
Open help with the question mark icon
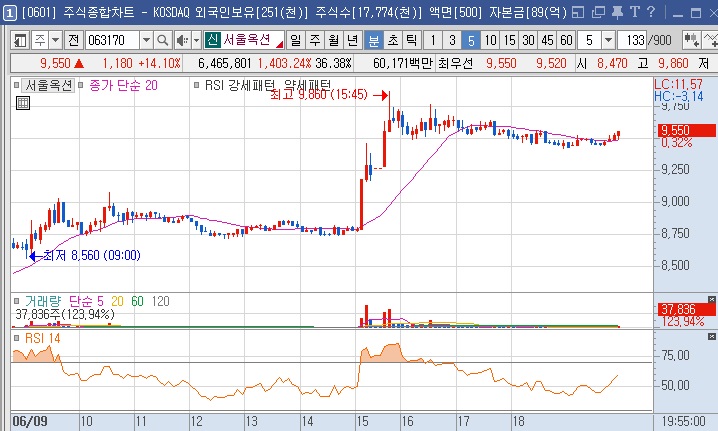(x=651, y=12)
